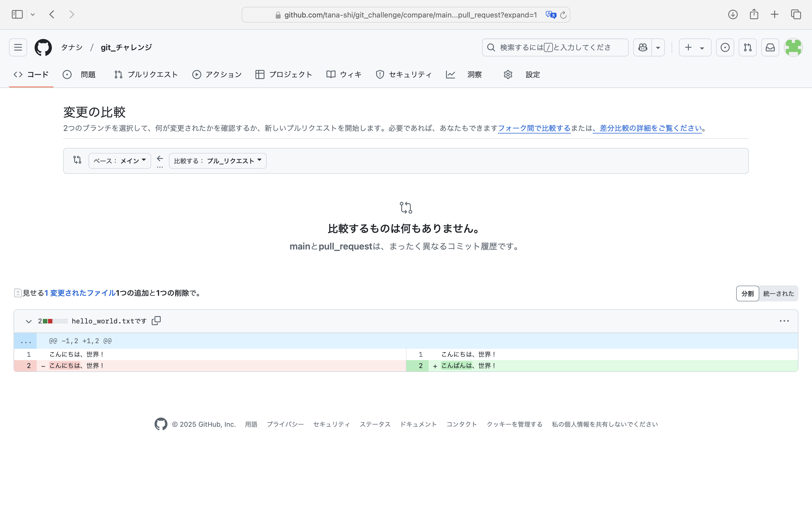Collapse the hello_world.txt diff chevron

pos(29,321)
